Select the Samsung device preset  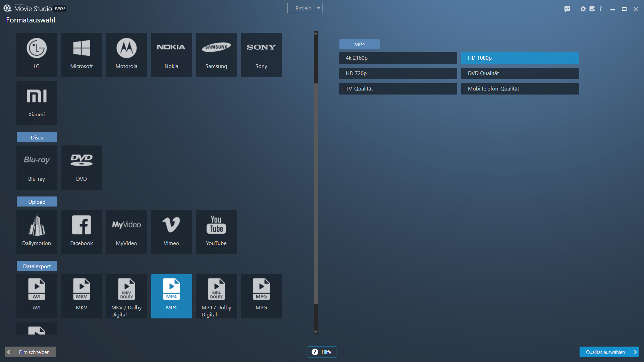[x=216, y=55]
